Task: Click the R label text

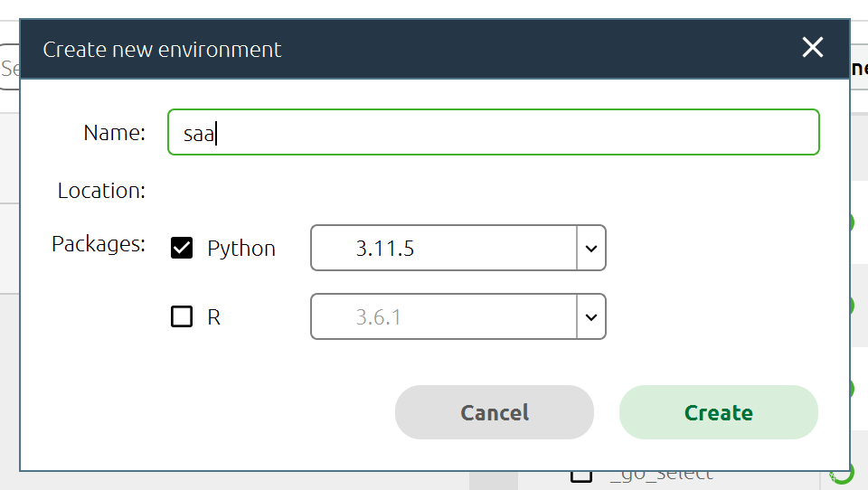Action: click(x=214, y=317)
